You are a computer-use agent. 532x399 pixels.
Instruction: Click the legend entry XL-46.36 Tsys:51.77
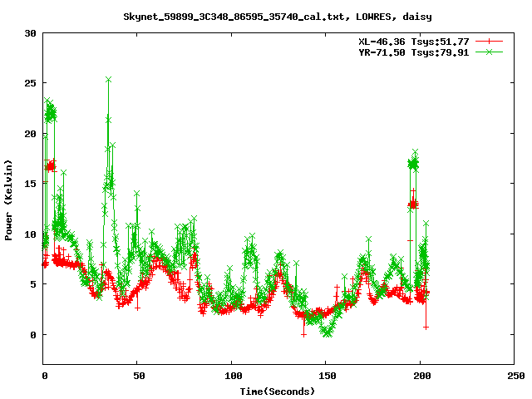pyautogui.click(x=414, y=42)
